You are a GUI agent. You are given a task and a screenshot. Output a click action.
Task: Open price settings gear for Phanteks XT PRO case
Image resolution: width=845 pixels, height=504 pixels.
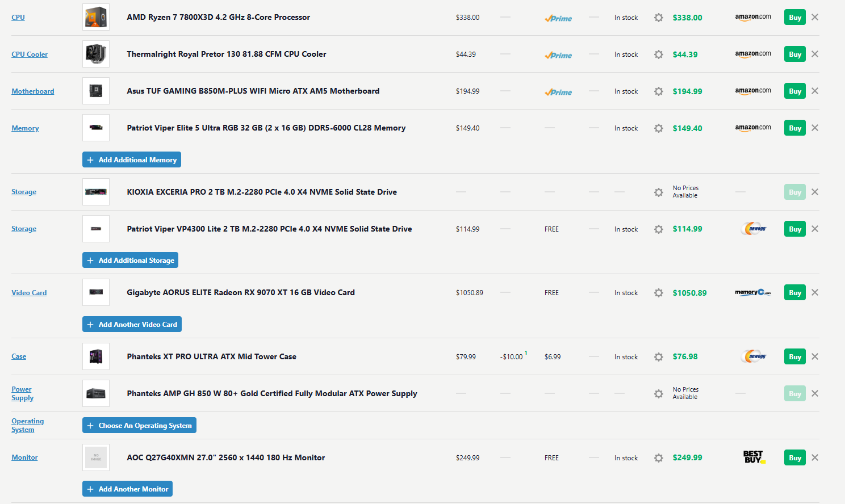(659, 357)
